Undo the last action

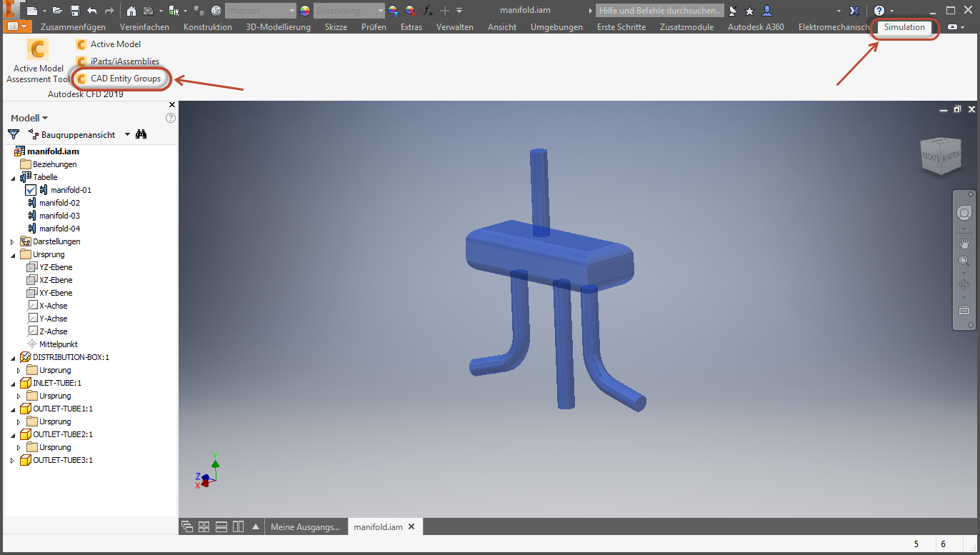91,11
